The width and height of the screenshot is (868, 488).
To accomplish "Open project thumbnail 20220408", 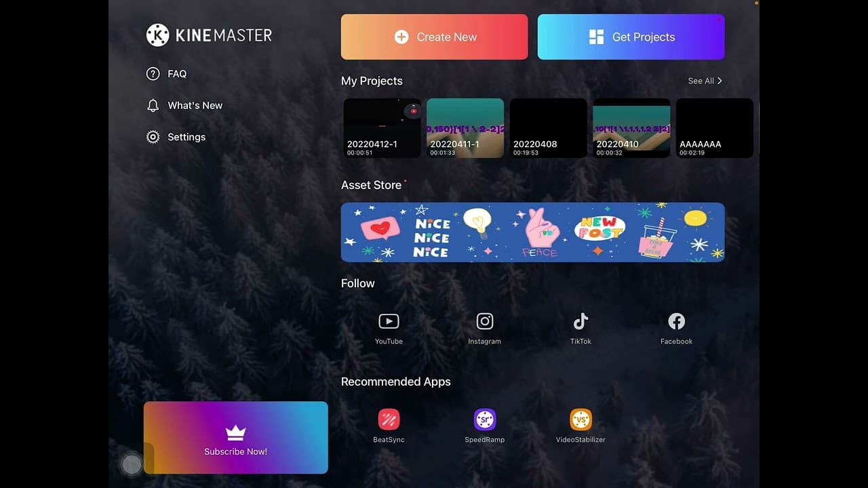I will [549, 128].
